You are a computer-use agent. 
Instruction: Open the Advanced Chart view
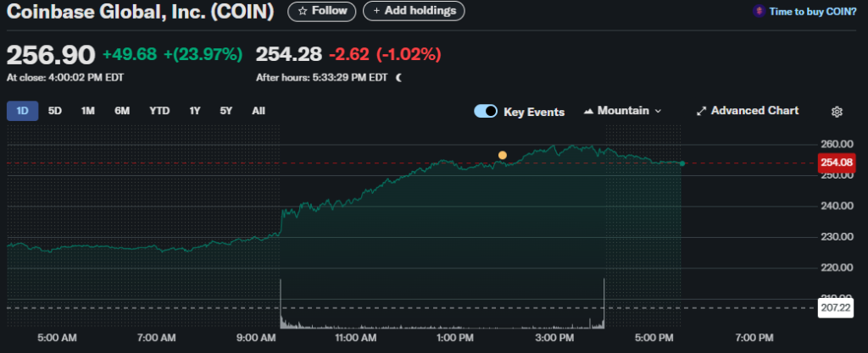[748, 111]
